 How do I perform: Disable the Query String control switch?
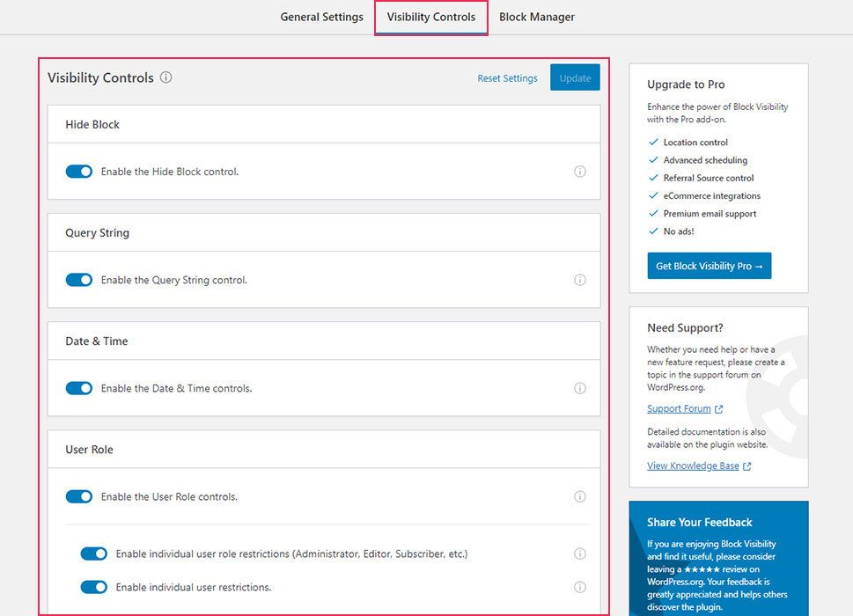[x=79, y=280]
